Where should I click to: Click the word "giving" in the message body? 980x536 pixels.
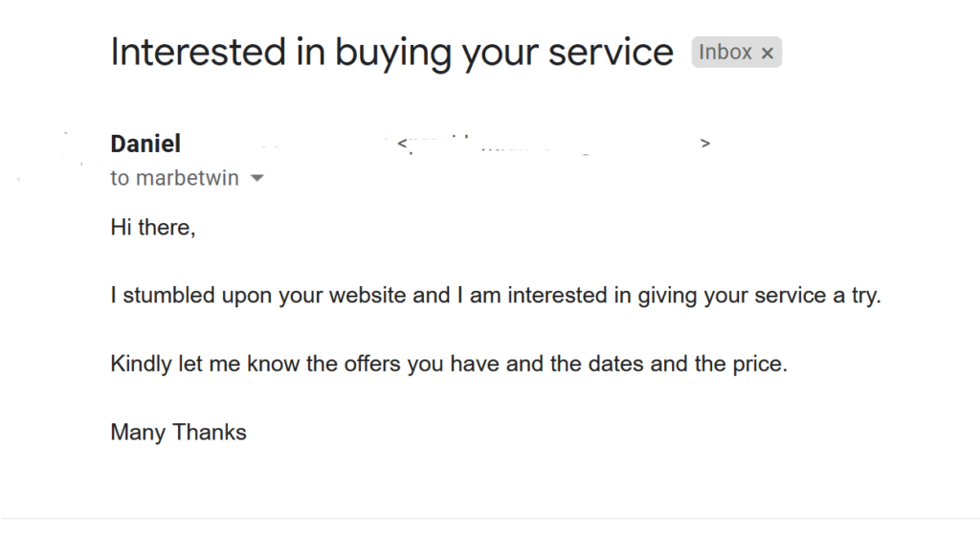coord(667,296)
